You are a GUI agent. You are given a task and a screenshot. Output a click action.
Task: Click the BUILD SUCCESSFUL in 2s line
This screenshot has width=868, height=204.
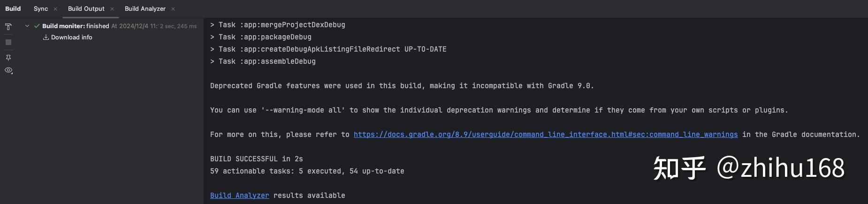tap(257, 159)
